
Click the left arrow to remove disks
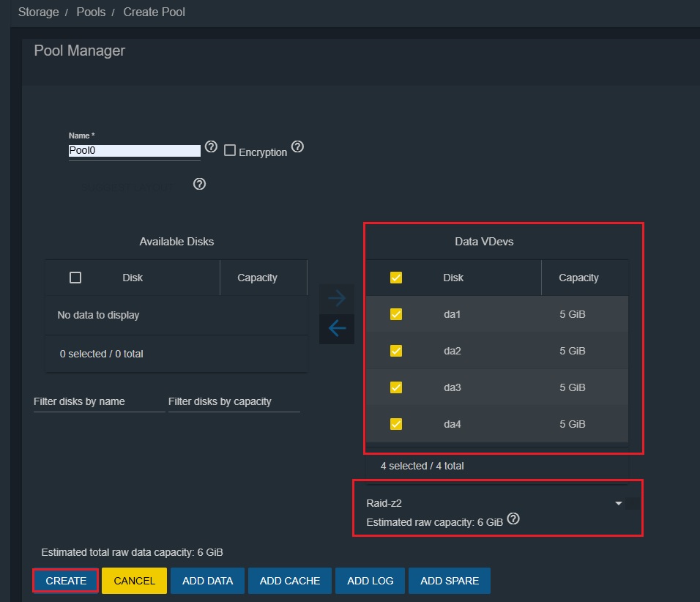pos(337,329)
